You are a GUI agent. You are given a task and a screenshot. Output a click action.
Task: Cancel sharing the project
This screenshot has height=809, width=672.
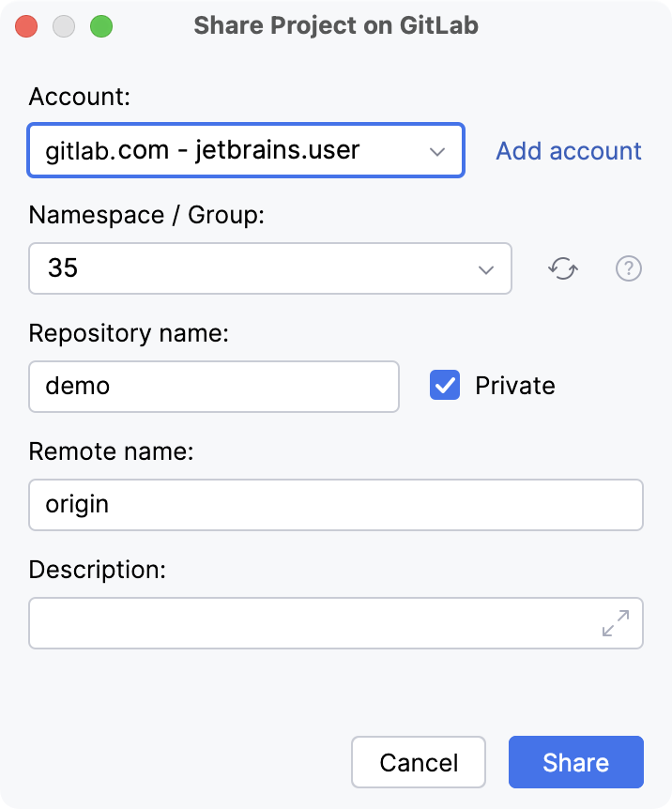coord(419,762)
